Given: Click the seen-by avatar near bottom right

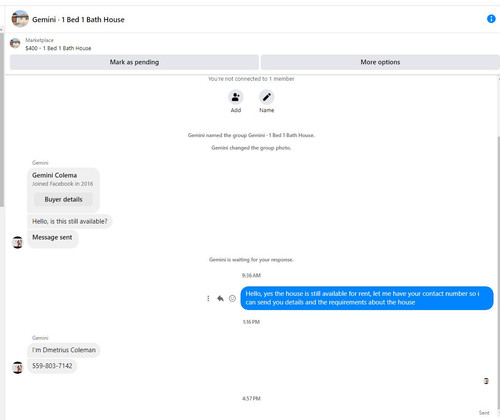Looking at the screenshot, I should [x=486, y=381].
